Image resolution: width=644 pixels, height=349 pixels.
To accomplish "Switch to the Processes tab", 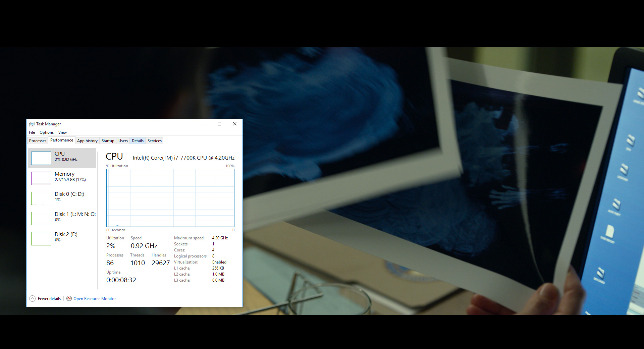I will coord(38,141).
